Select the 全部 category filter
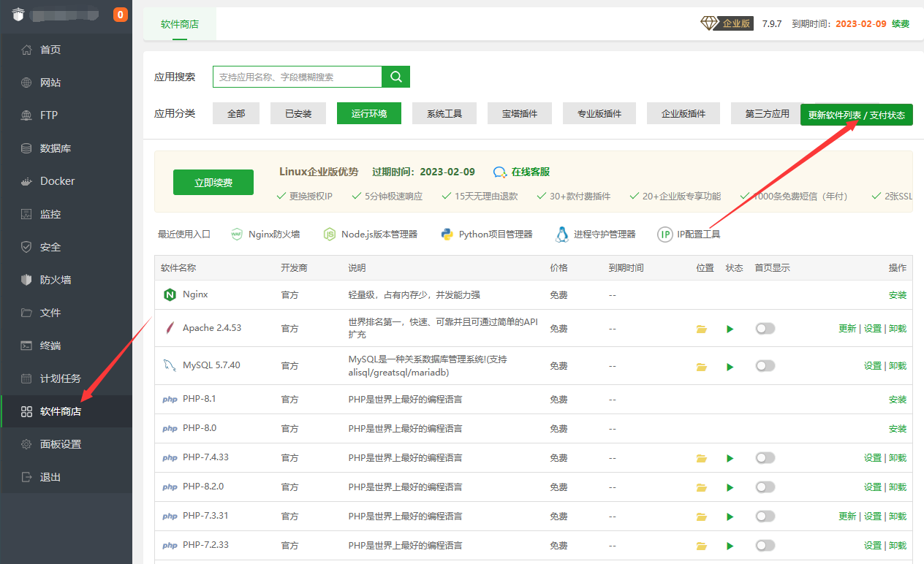Screen dimensions: 924x564 236,113
